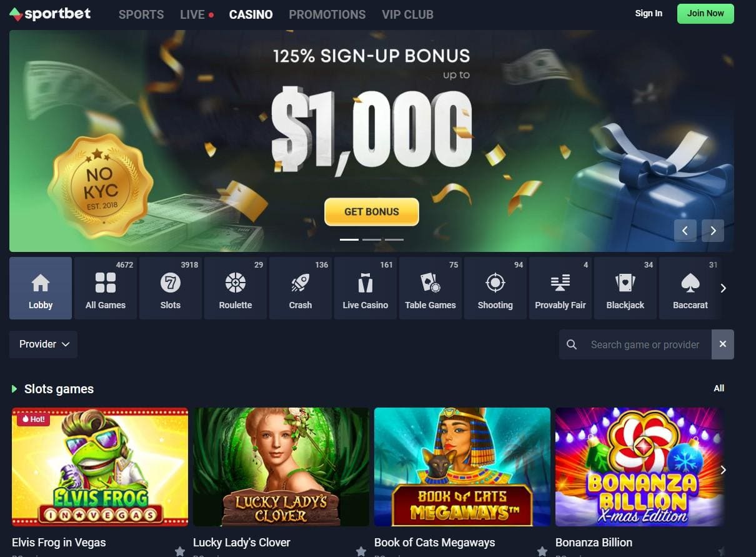Click the Join Now button
This screenshot has width=756, height=557.
coord(705,13)
